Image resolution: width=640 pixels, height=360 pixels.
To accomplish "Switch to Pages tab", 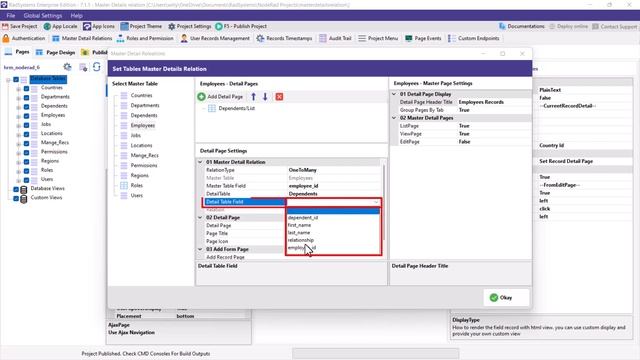I will 17,52.
